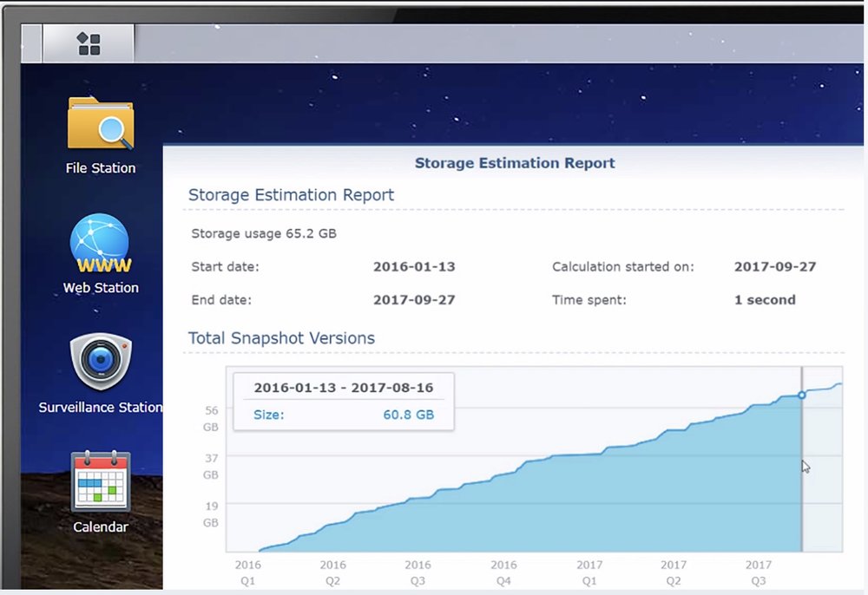868x595 pixels.
Task: Open the Calendar desktop icon
Action: (100, 481)
